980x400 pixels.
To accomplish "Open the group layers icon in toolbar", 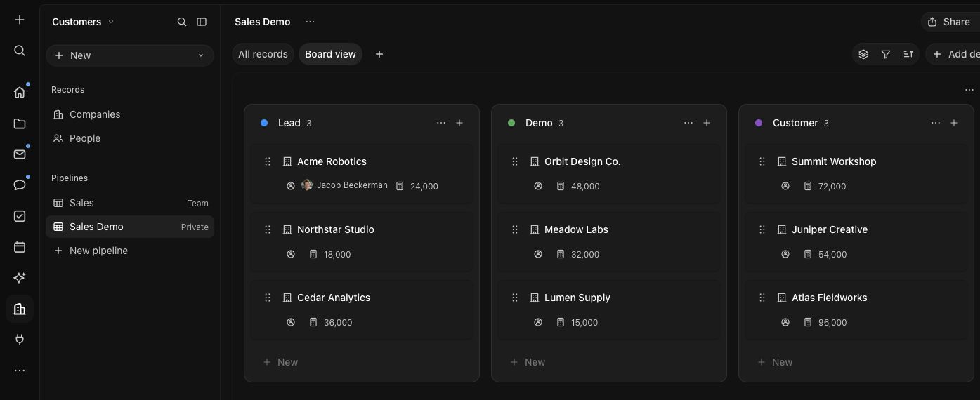I will point(863,54).
